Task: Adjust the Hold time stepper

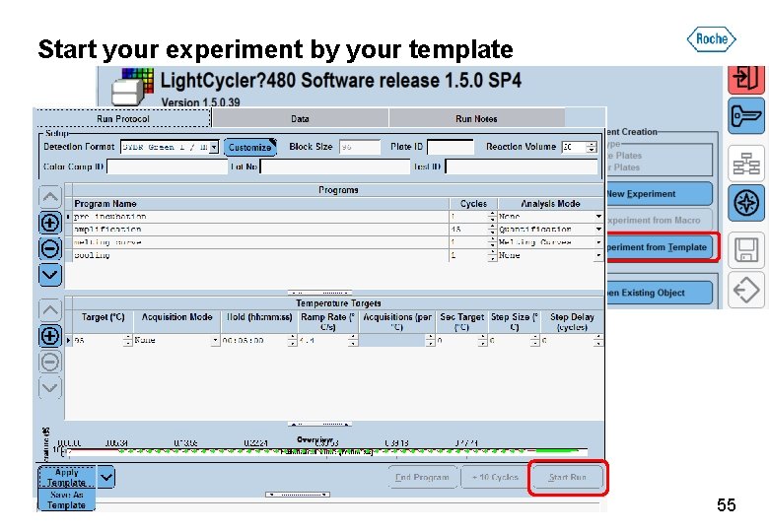Action: [292, 340]
